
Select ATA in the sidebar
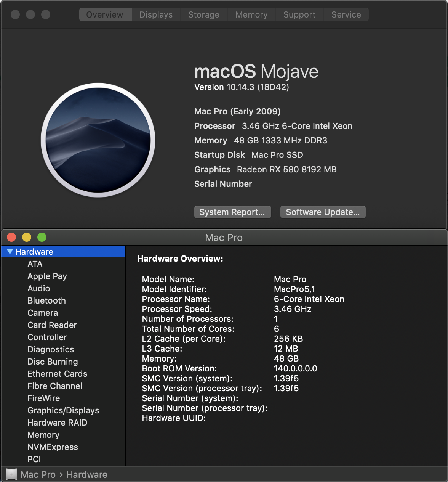35,264
